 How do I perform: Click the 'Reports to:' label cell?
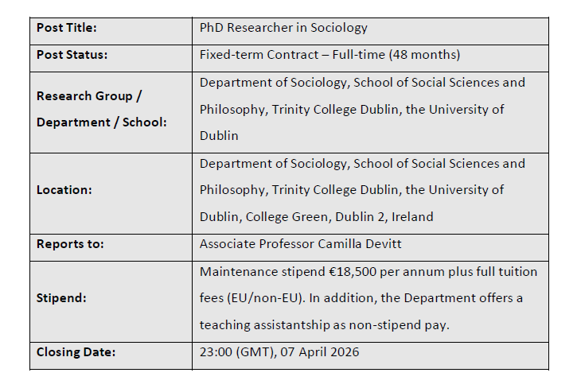click(x=70, y=244)
